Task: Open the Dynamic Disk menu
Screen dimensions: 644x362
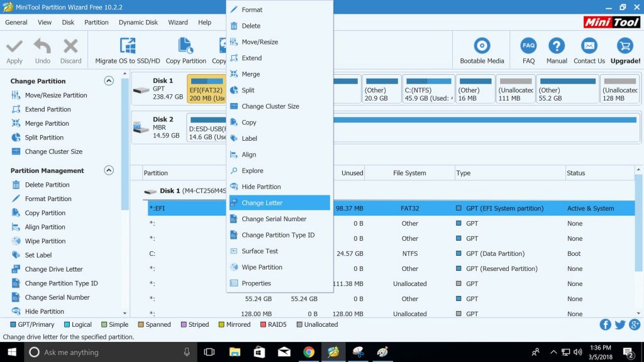Action: tap(138, 22)
